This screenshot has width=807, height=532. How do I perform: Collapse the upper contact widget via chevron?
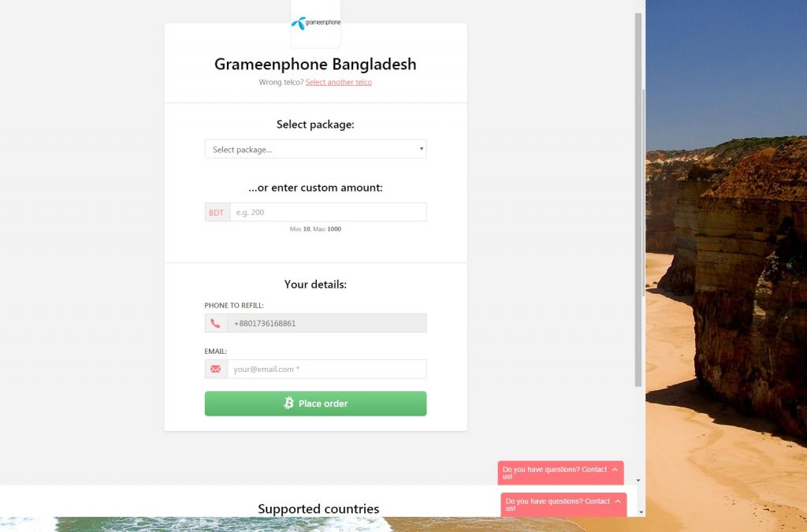point(615,469)
